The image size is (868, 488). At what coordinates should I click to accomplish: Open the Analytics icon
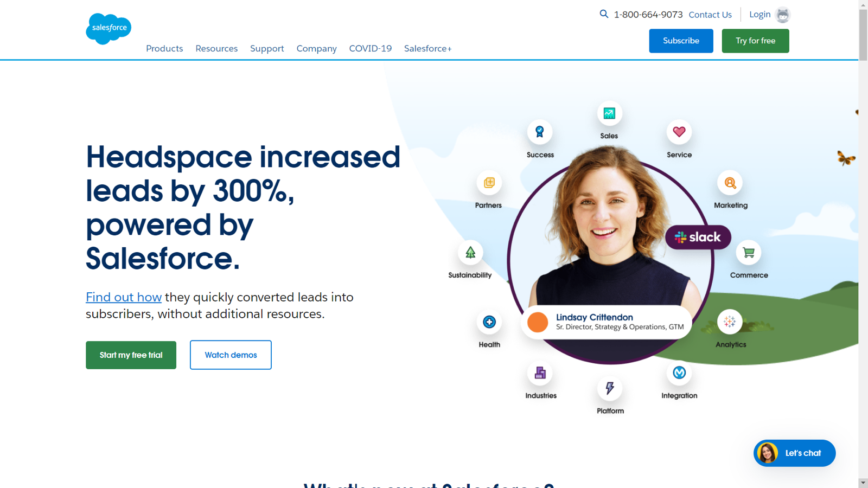click(730, 322)
